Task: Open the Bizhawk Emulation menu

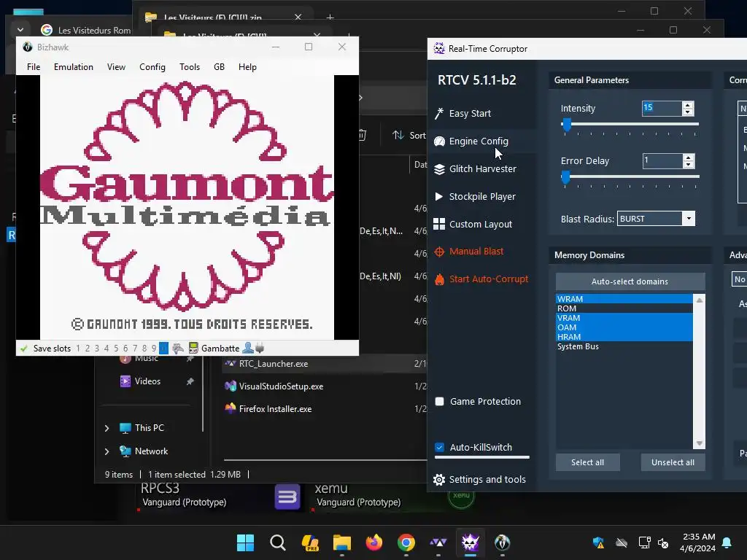Action: coord(74,66)
